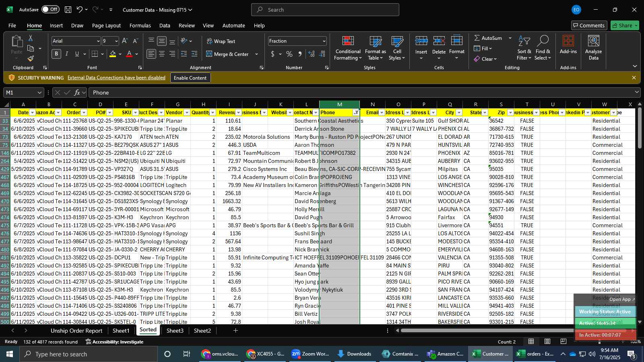644x362 pixels.
Task: Open Sort & Filter menu
Action: 524,48
